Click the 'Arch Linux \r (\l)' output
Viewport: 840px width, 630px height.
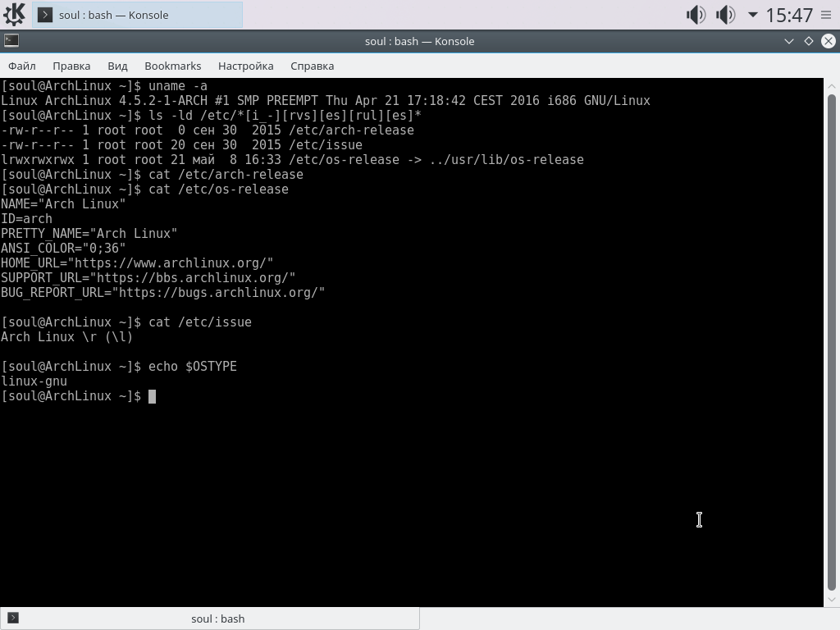pyautogui.click(x=67, y=337)
